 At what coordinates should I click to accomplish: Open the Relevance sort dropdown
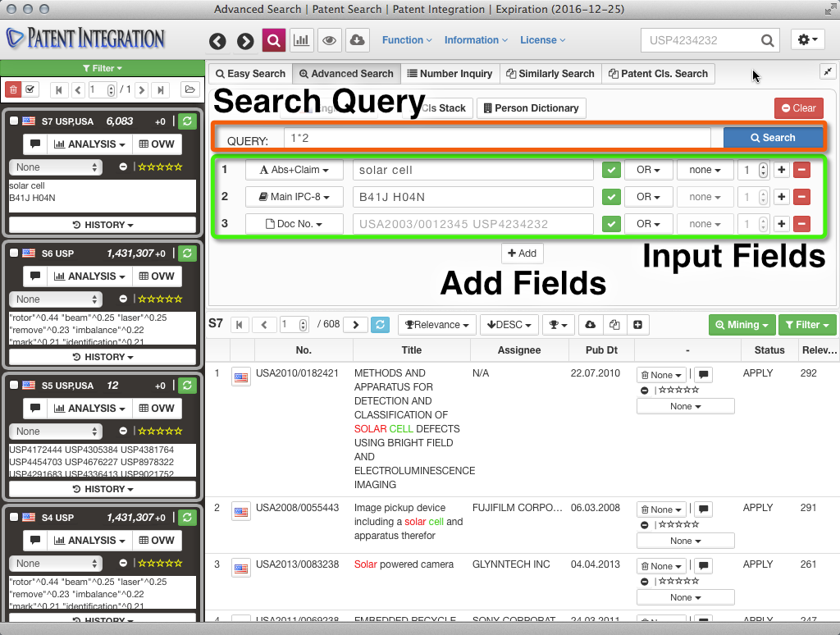pos(436,325)
